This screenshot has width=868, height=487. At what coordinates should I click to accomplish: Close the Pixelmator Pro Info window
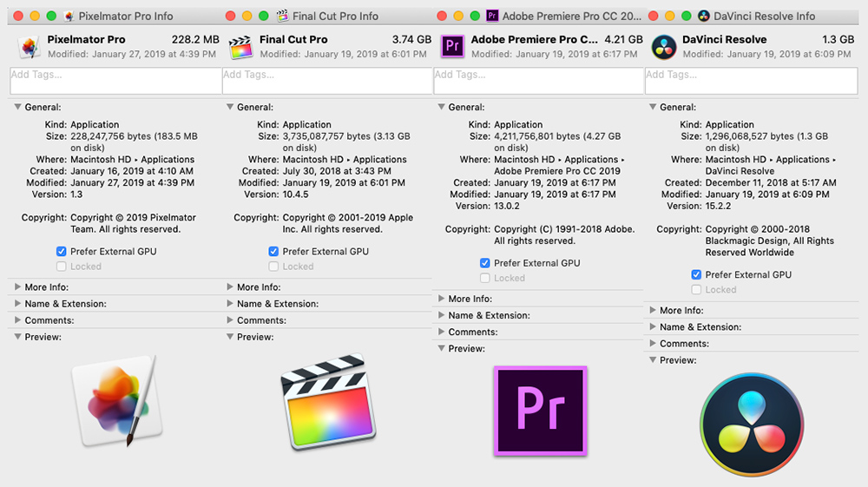18,16
